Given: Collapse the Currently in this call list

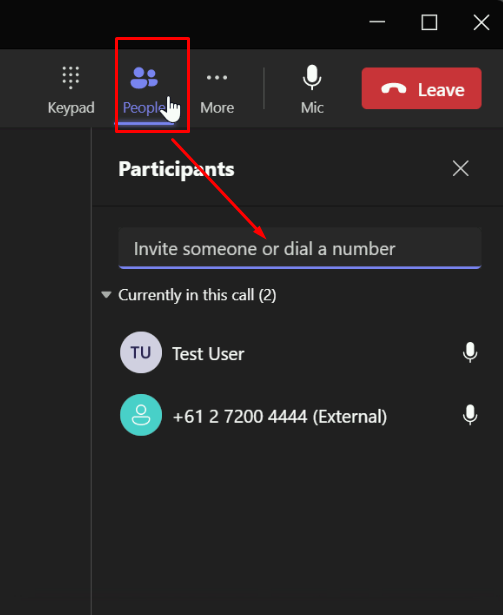Looking at the screenshot, I should point(106,295).
